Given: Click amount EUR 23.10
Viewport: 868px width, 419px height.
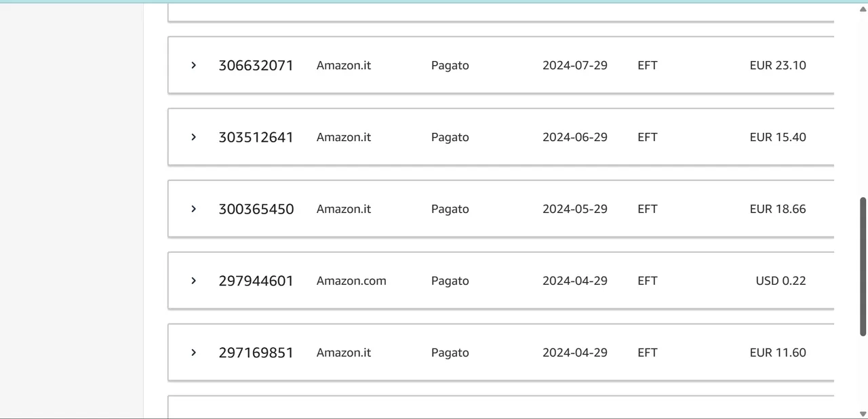Looking at the screenshot, I should 778,65.
